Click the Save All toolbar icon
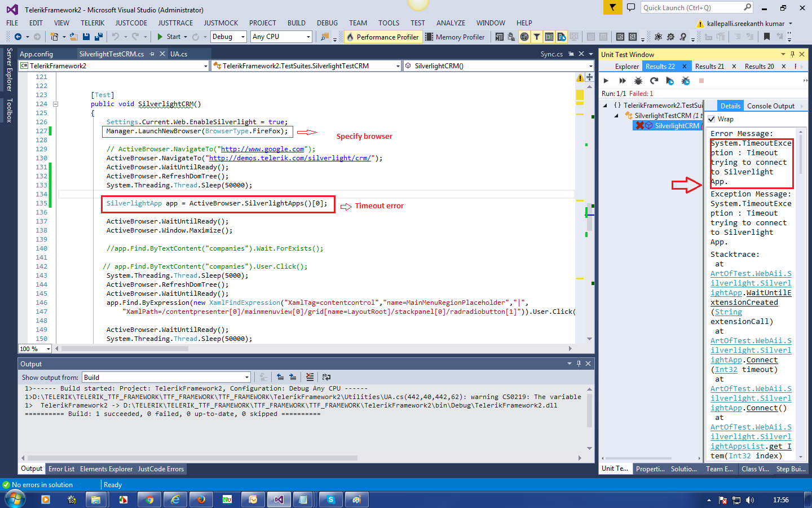 click(98, 37)
